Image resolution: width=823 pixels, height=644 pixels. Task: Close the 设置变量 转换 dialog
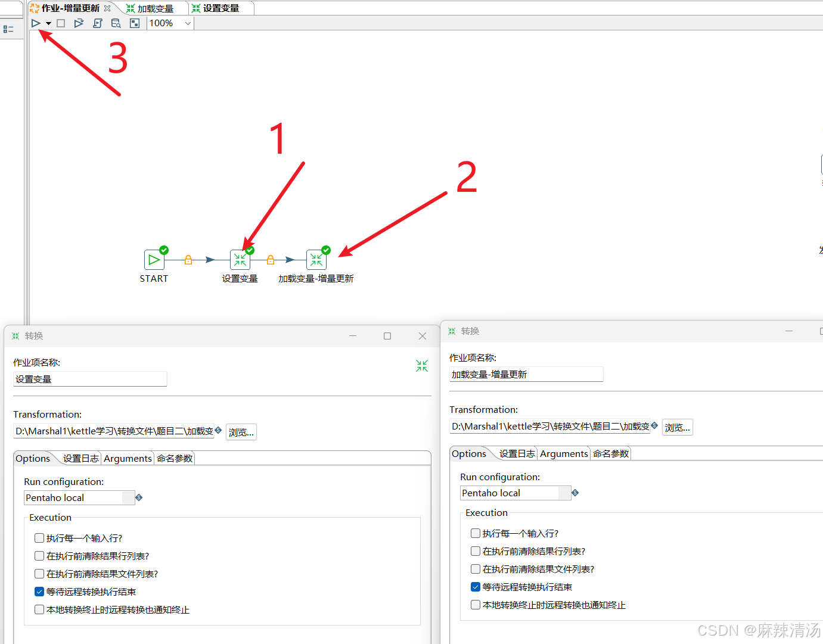click(423, 336)
